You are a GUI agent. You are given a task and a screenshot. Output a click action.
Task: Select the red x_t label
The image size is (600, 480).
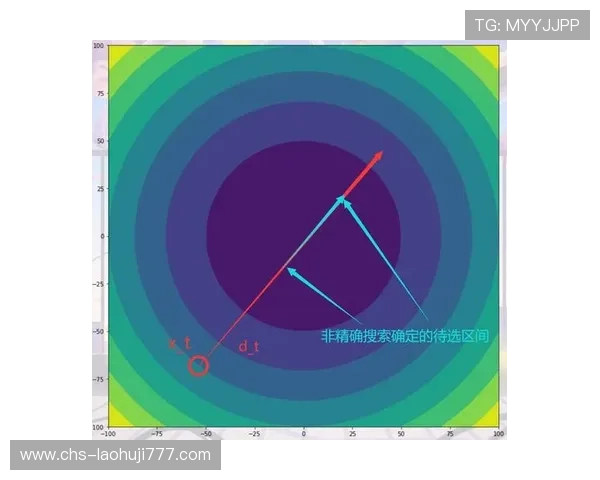pos(179,343)
